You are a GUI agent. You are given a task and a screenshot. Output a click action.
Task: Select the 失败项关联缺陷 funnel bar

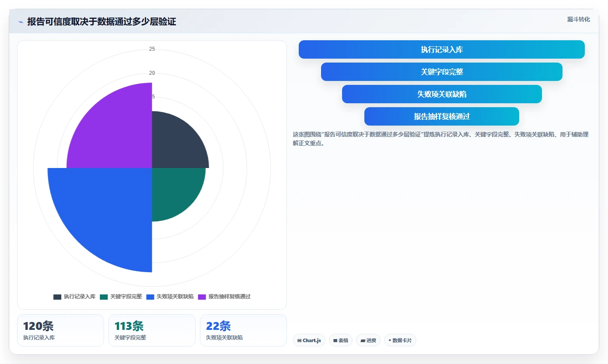coord(442,94)
